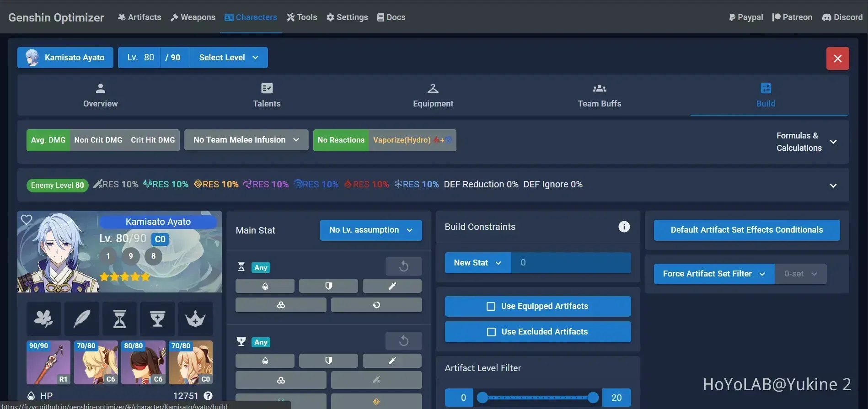Click Default Artifact Set Effects Conditionals button

pos(746,230)
